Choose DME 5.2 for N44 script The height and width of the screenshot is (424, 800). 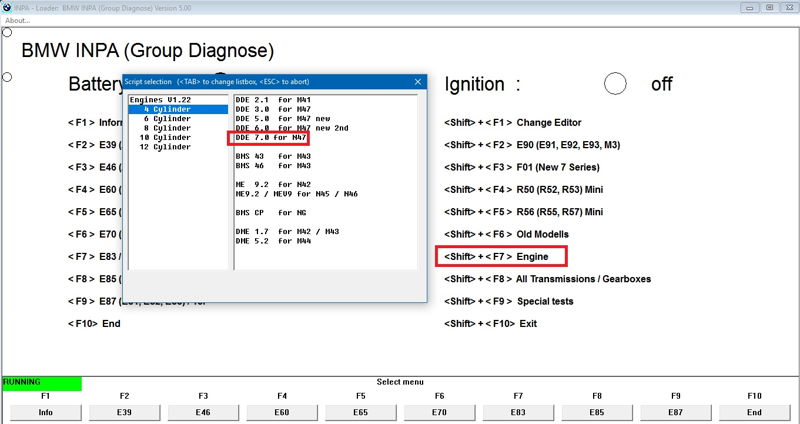point(272,240)
